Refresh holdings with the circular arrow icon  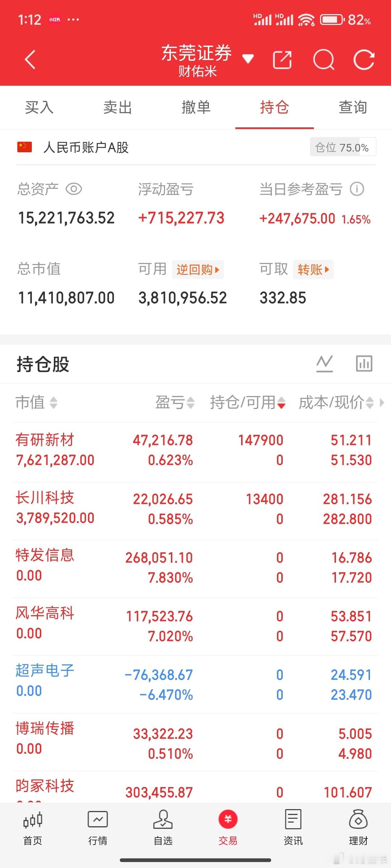point(364,60)
